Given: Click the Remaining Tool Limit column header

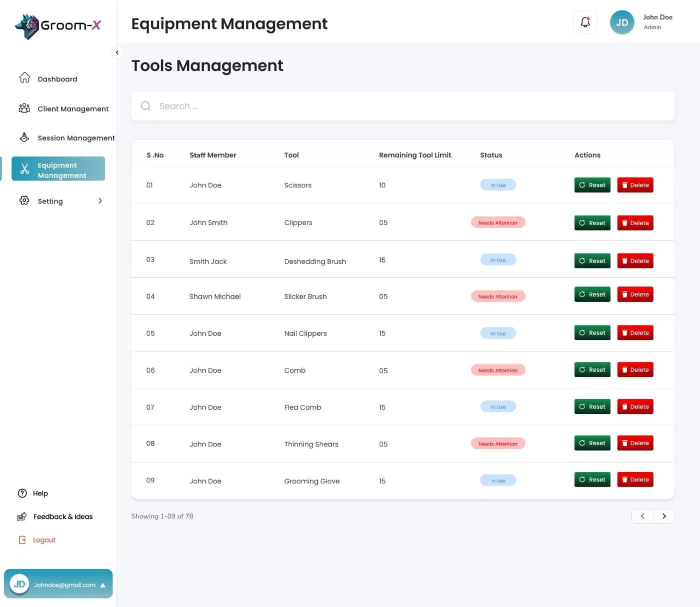Looking at the screenshot, I should click(415, 155).
